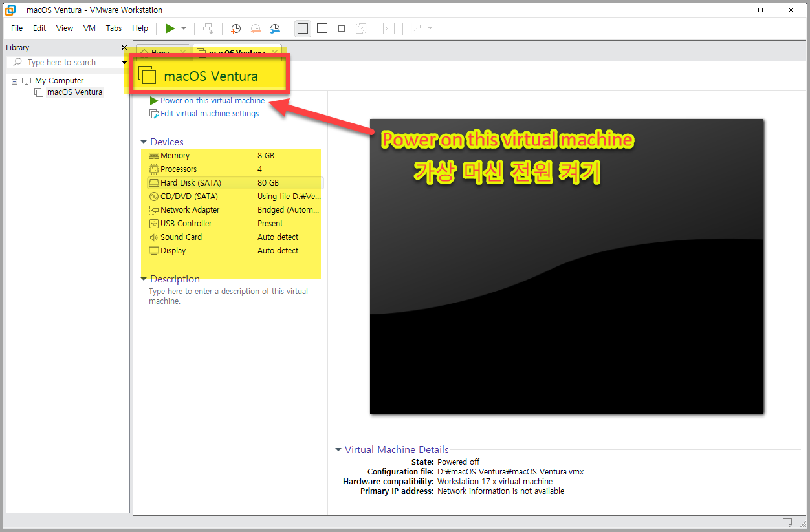This screenshot has width=810, height=532.
Task: Click the stretch guest display icon
Action: pos(417,28)
